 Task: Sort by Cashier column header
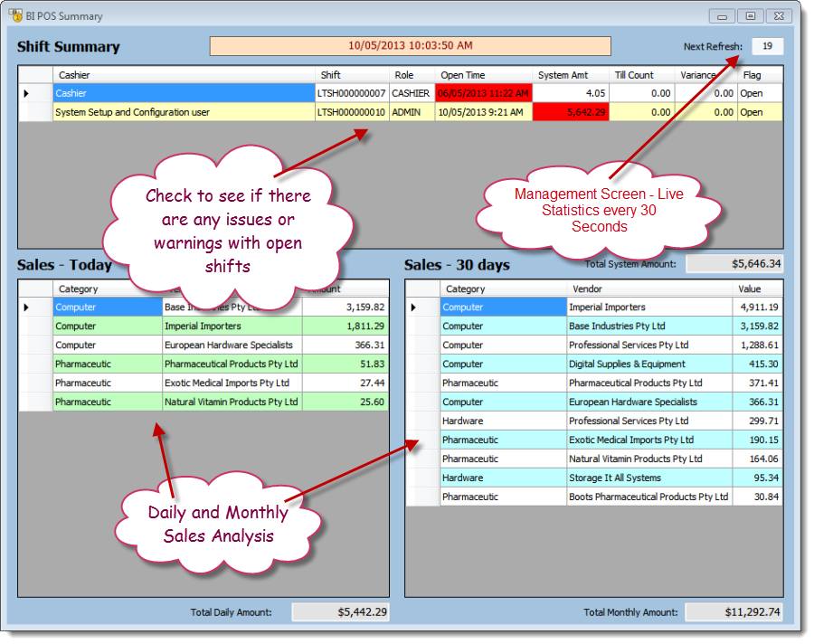click(184, 75)
